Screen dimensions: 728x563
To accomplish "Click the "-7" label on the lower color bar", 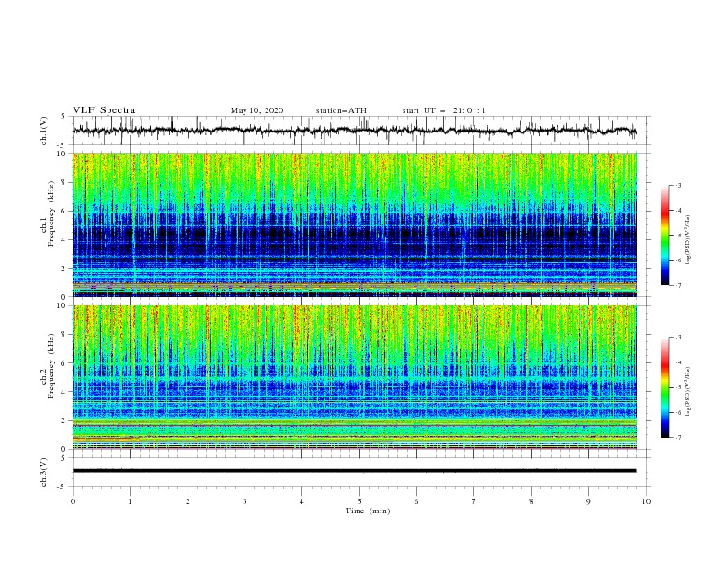I will (x=677, y=438).
